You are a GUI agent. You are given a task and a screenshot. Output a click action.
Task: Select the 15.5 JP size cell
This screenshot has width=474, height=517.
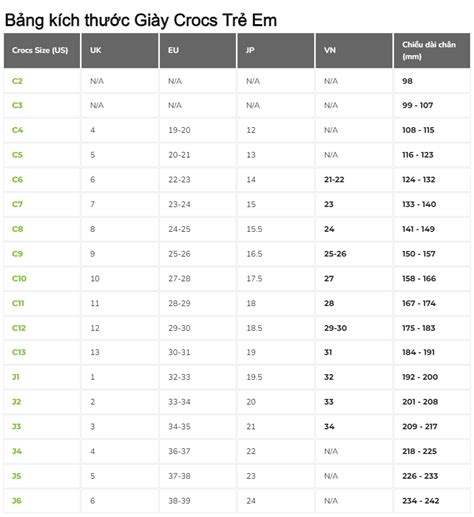click(254, 229)
